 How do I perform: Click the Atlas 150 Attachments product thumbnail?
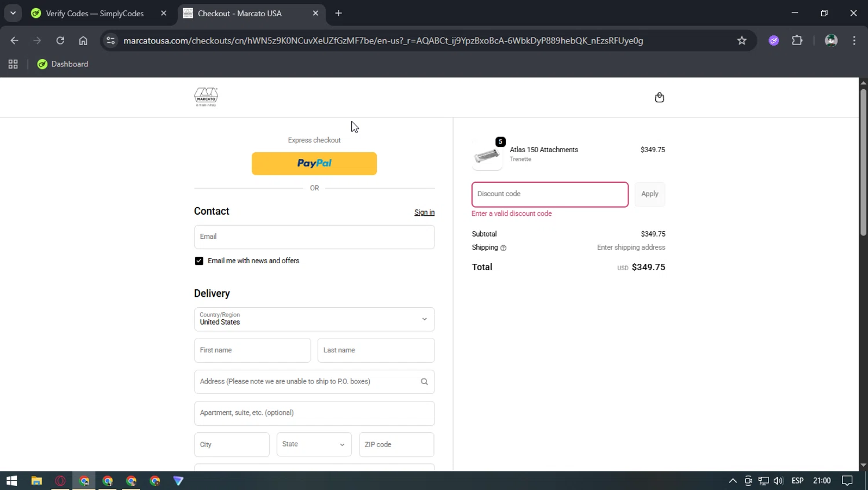tap(487, 155)
